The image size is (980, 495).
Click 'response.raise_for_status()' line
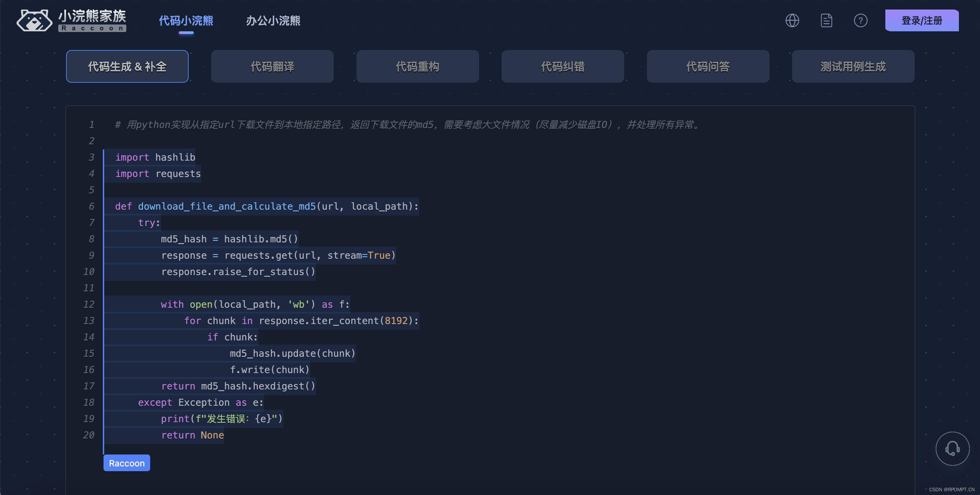point(238,272)
